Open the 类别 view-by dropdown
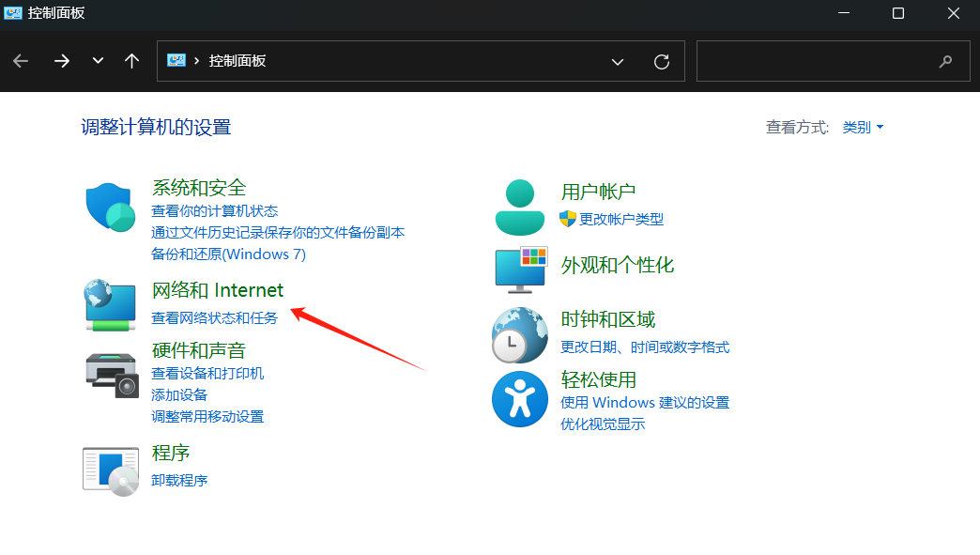The image size is (980, 555). (x=863, y=127)
